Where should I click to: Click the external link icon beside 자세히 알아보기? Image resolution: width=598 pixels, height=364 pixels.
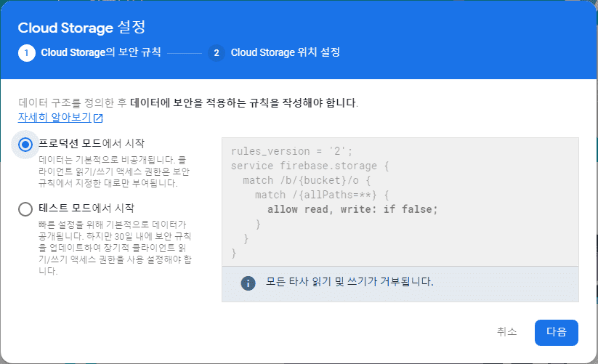(x=98, y=118)
